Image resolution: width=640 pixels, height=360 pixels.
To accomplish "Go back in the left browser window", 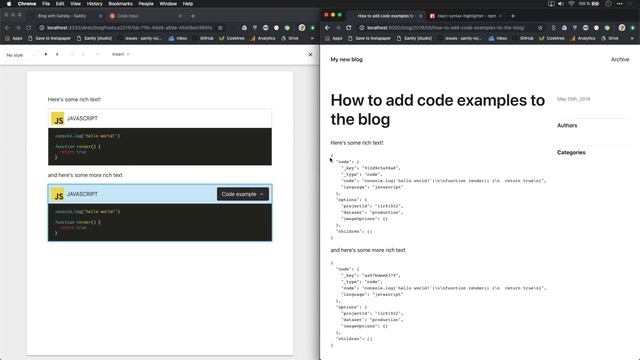I will 7,28.
